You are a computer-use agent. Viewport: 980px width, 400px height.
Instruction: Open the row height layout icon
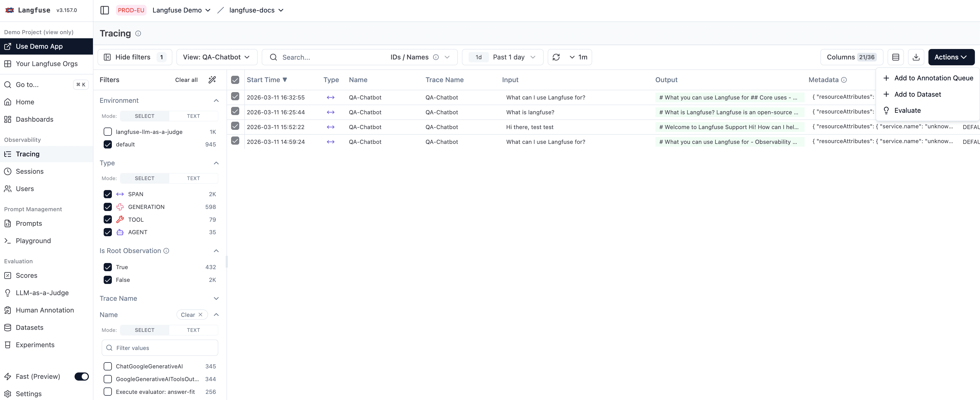point(895,57)
